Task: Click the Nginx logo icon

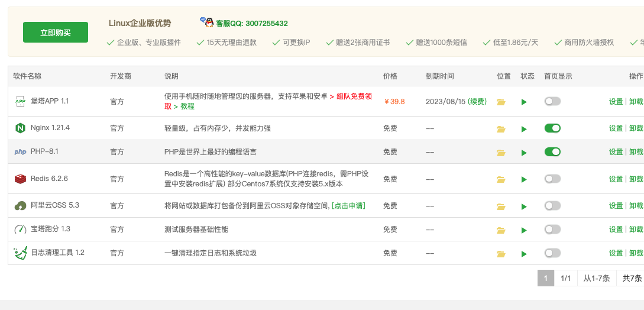Action: [x=20, y=128]
